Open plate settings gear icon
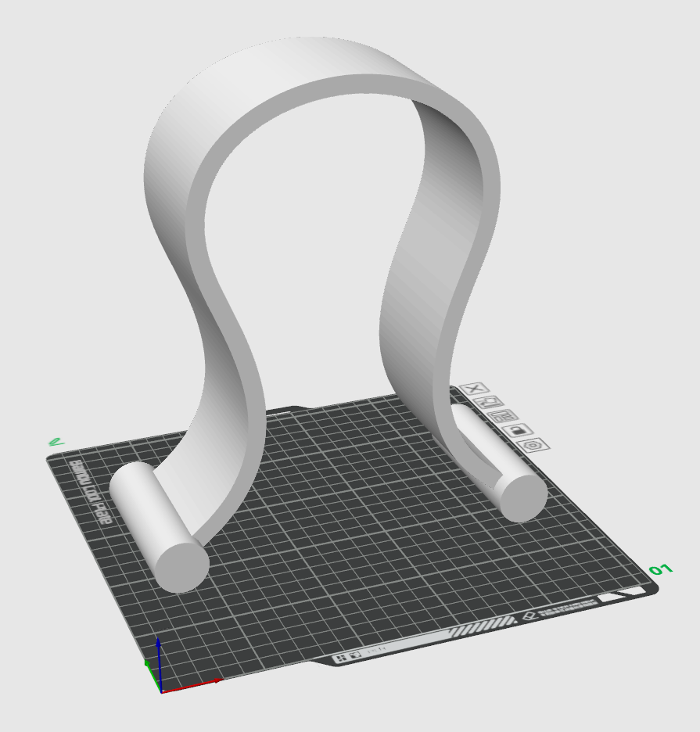This screenshot has height=732, width=700. (x=533, y=445)
